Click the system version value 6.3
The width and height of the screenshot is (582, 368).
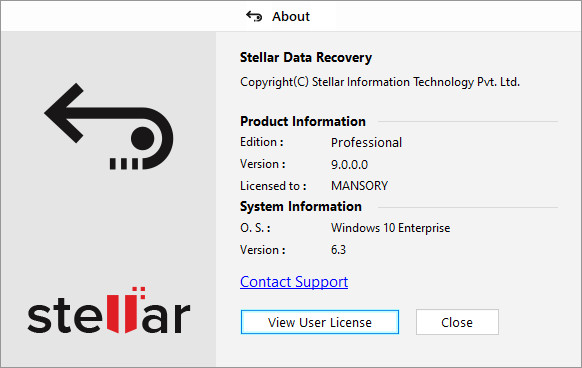pyautogui.click(x=338, y=250)
